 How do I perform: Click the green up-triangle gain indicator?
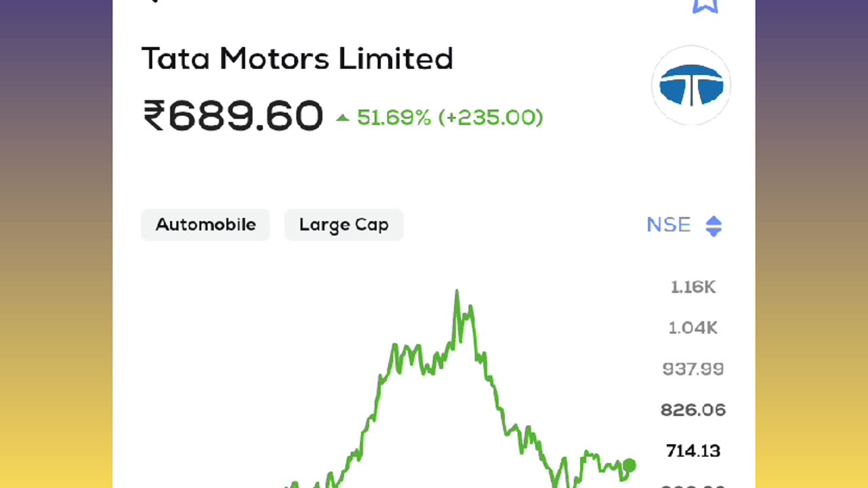[342, 118]
